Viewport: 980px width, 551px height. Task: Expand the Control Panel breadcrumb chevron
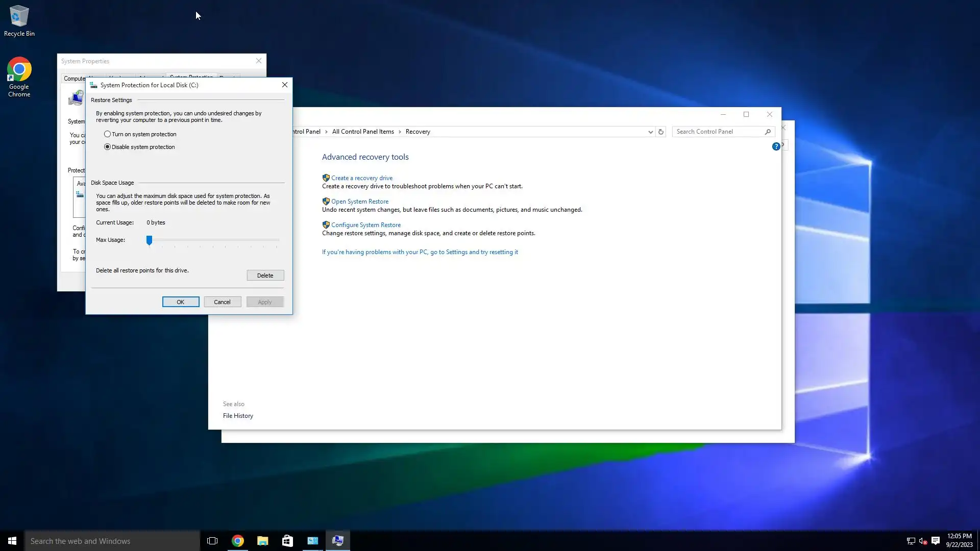(326, 132)
